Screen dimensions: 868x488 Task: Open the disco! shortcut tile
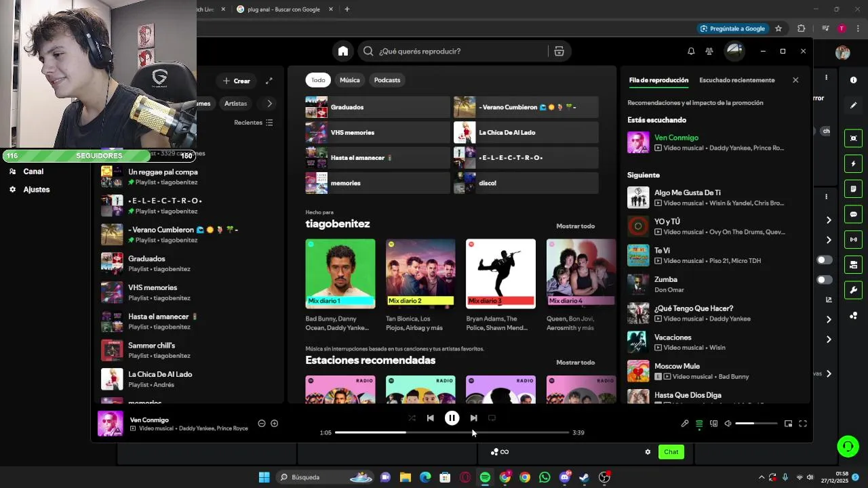click(x=526, y=183)
